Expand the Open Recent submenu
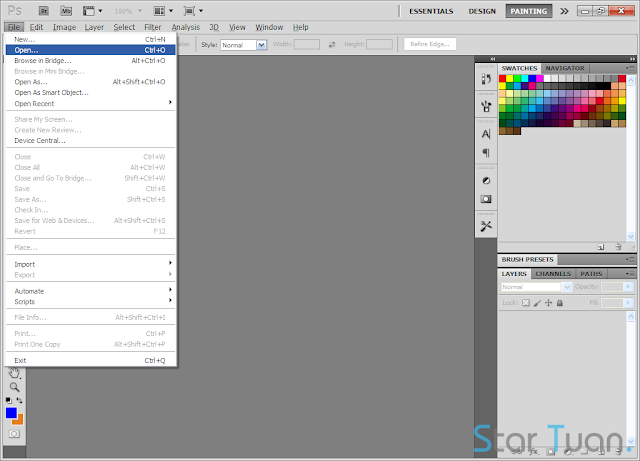The width and height of the screenshot is (640, 461). pos(91,103)
